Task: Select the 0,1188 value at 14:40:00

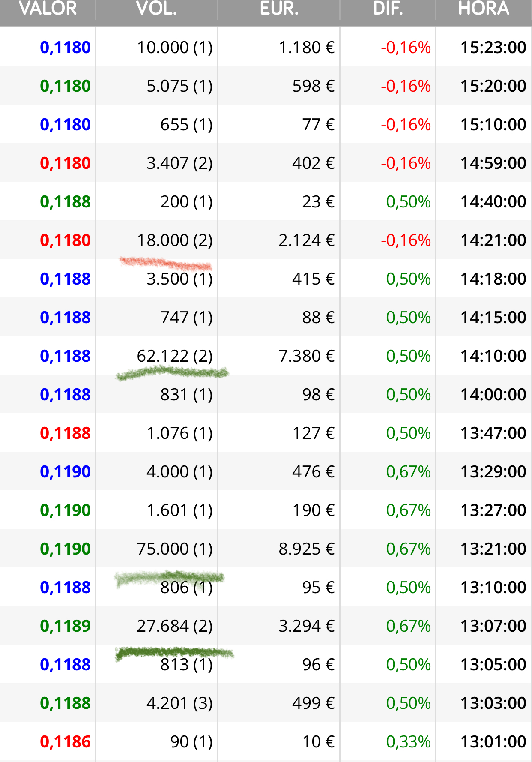Action: [x=65, y=202]
